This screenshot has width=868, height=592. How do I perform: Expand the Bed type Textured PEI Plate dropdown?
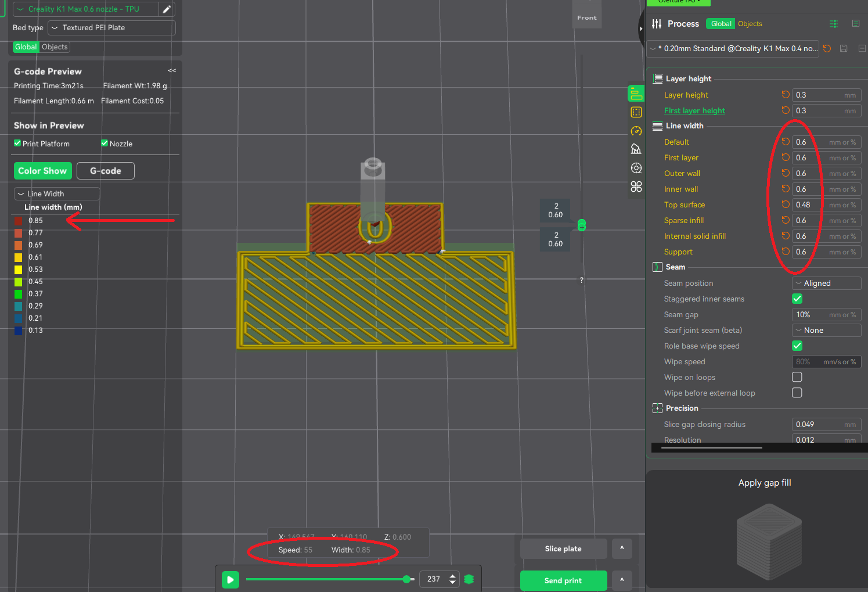[111, 28]
